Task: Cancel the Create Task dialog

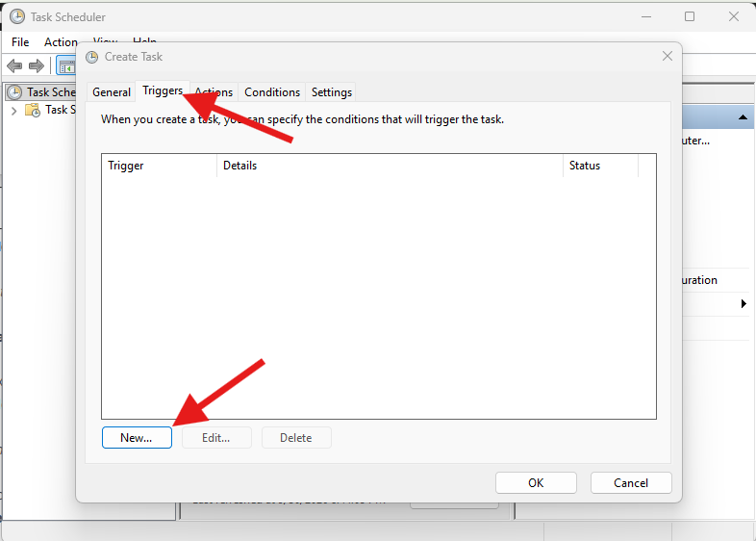Action: click(x=631, y=482)
